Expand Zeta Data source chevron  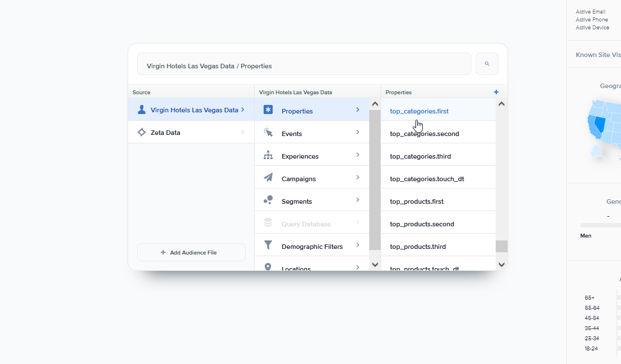click(243, 133)
